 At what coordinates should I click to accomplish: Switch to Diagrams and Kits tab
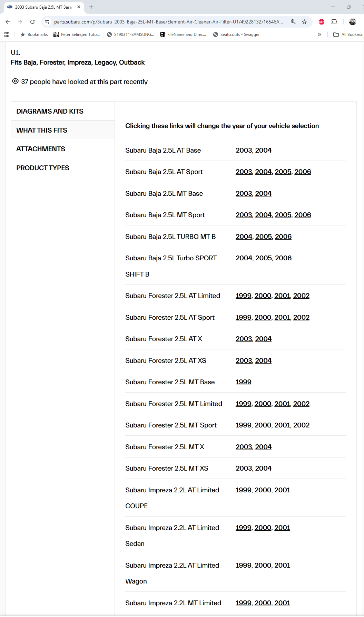tap(50, 111)
